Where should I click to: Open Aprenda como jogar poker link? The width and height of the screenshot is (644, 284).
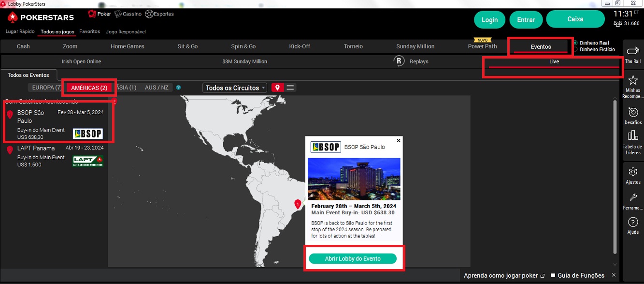click(504, 275)
